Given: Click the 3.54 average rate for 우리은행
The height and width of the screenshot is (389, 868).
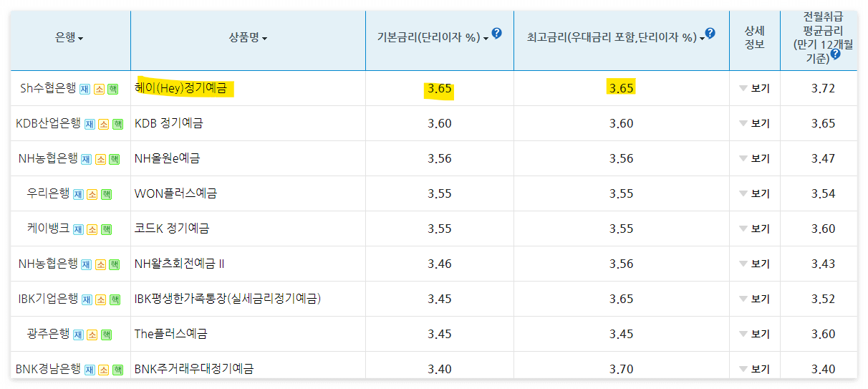Looking at the screenshot, I should (824, 194).
